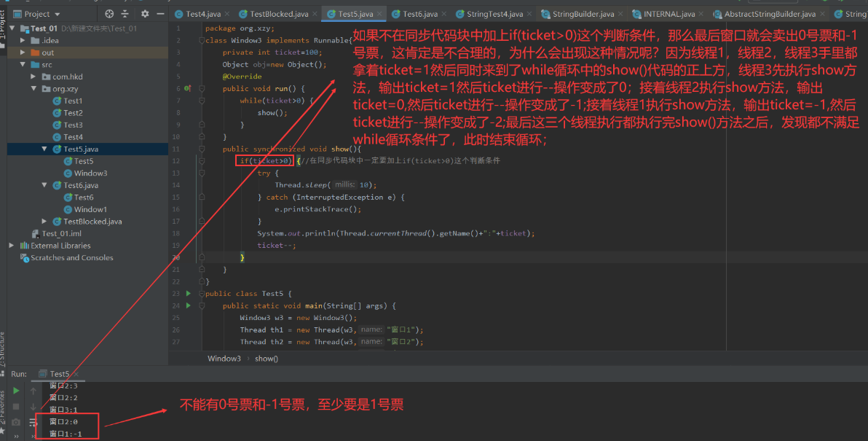Expand the out folder
The image size is (868, 441).
coord(23,52)
